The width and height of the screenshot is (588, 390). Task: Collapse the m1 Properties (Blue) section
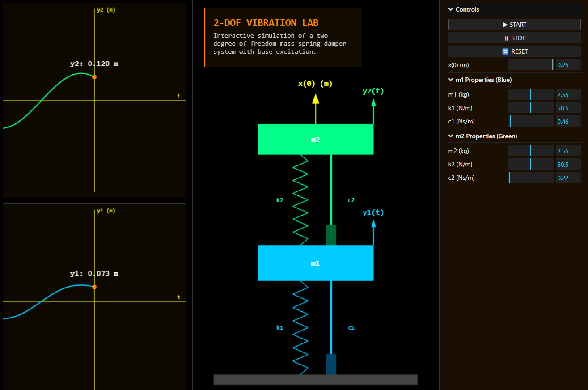click(x=450, y=80)
